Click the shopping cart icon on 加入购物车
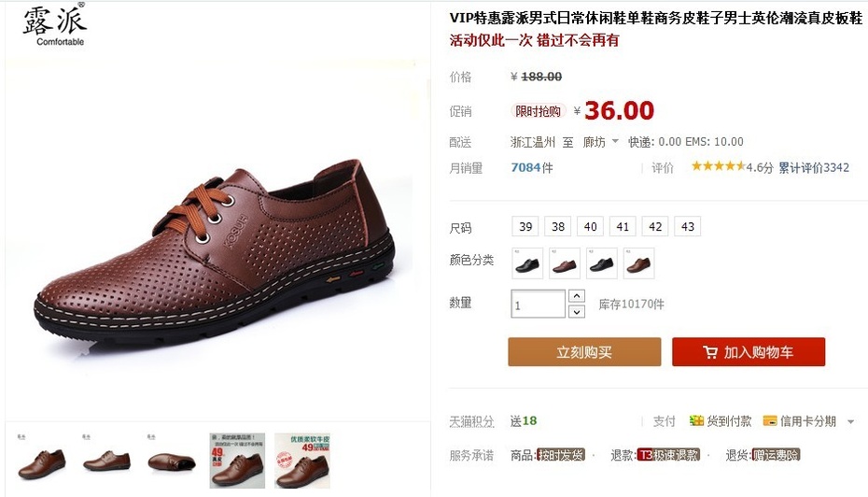This screenshot has height=497, width=868. [x=709, y=352]
